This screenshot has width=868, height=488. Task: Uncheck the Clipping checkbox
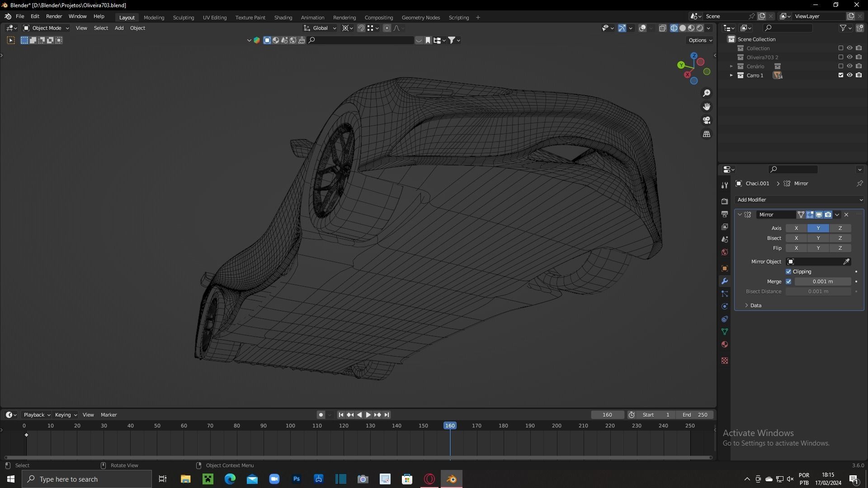pos(788,272)
